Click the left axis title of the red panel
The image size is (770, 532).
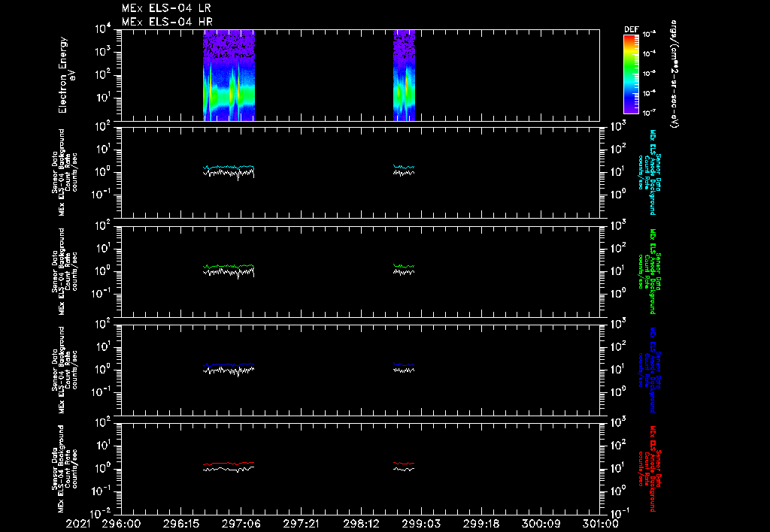[65, 468]
